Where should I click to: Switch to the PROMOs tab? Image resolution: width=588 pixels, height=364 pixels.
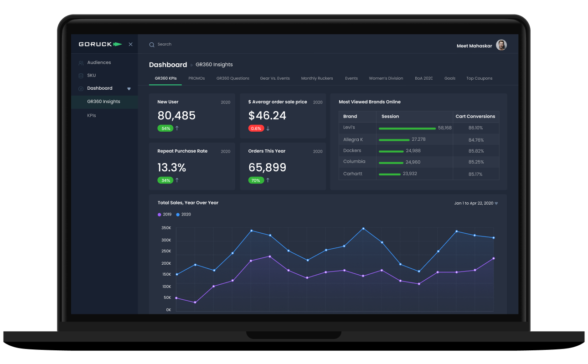196,78
